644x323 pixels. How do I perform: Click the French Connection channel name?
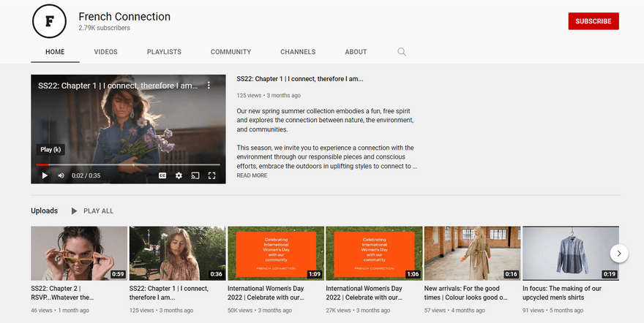point(124,16)
